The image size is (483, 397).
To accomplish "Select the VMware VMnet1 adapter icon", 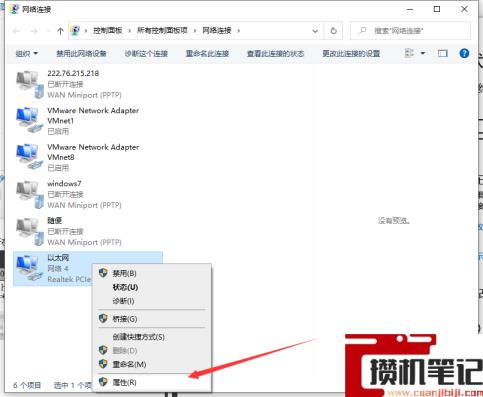I will (29, 120).
